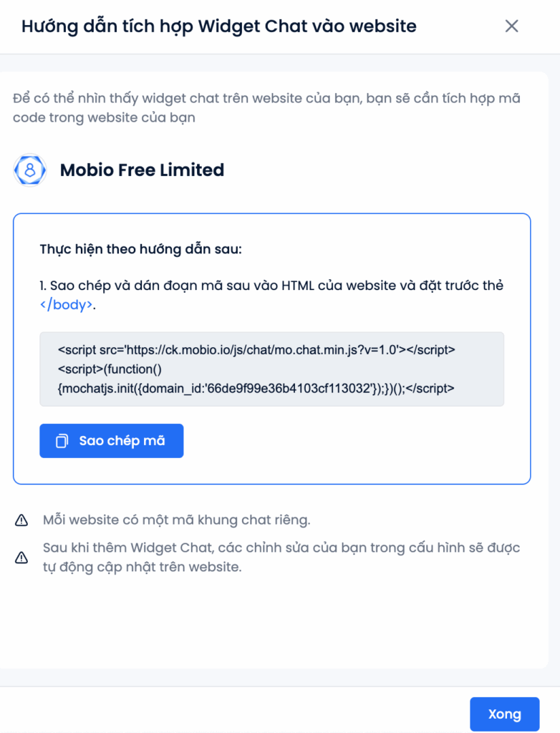Click the Mobio hexagon avatar icon
The image size is (560, 733).
pyautogui.click(x=30, y=170)
